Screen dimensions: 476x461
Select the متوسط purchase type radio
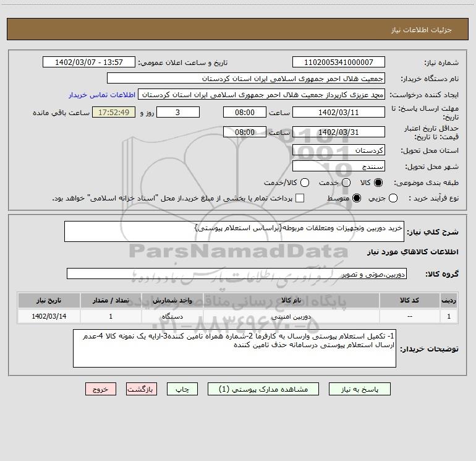pyautogui.click(x=357, y=199)
